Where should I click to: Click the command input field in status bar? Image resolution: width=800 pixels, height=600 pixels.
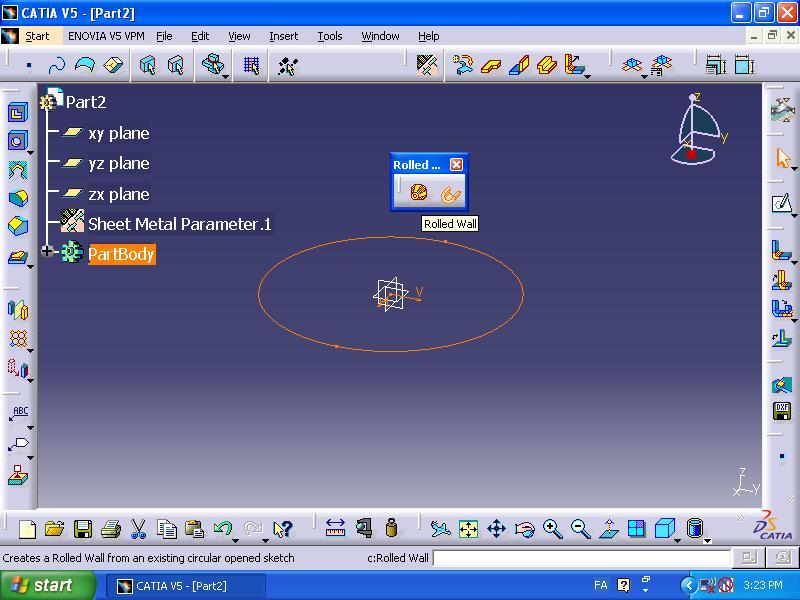(x=582, y=558)
